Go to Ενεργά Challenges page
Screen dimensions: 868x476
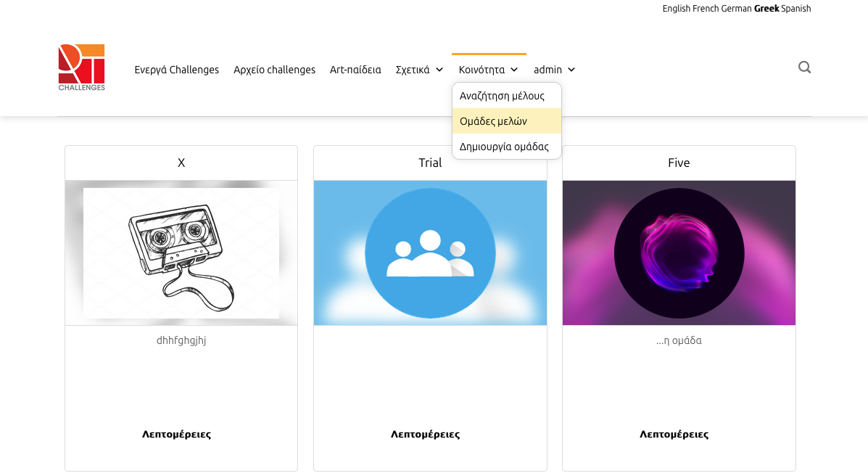coord(176,70)
